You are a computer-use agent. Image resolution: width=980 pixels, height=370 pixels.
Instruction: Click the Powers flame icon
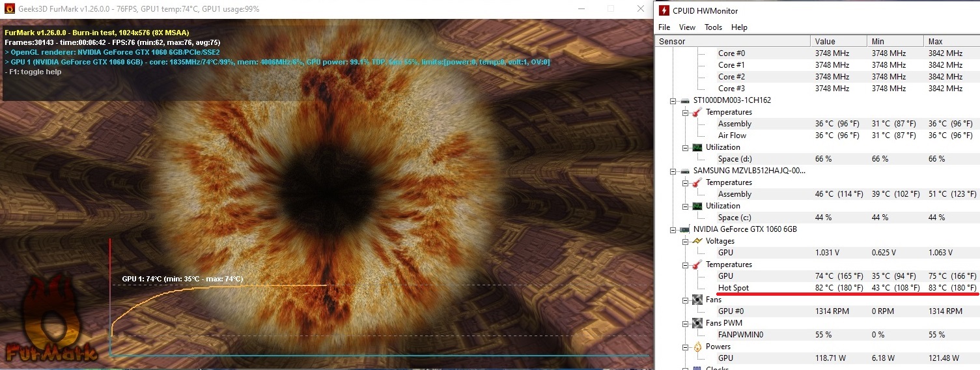pos(697,347)
